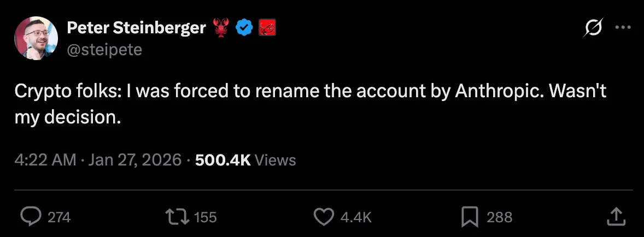
Task: Click the 4.4K likes count
Action: pos(356,217)
